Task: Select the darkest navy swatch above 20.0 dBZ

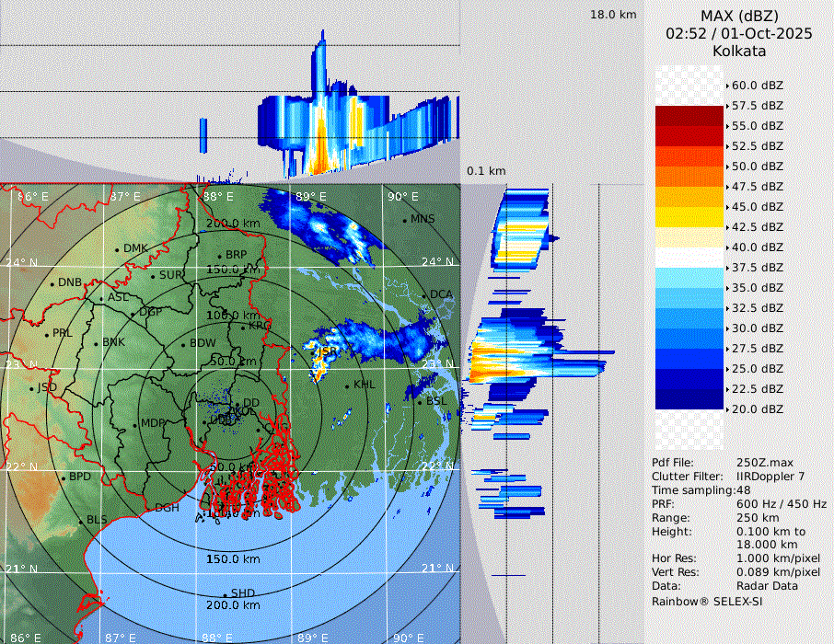Action: pos(689,398)
